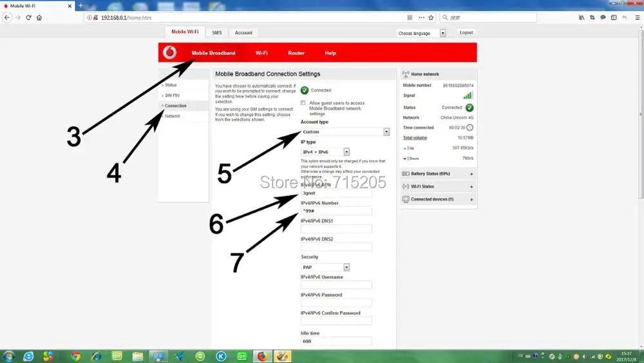Click the browser address bar URL
This screenshot has width=644, height=363.
point(126,17)
